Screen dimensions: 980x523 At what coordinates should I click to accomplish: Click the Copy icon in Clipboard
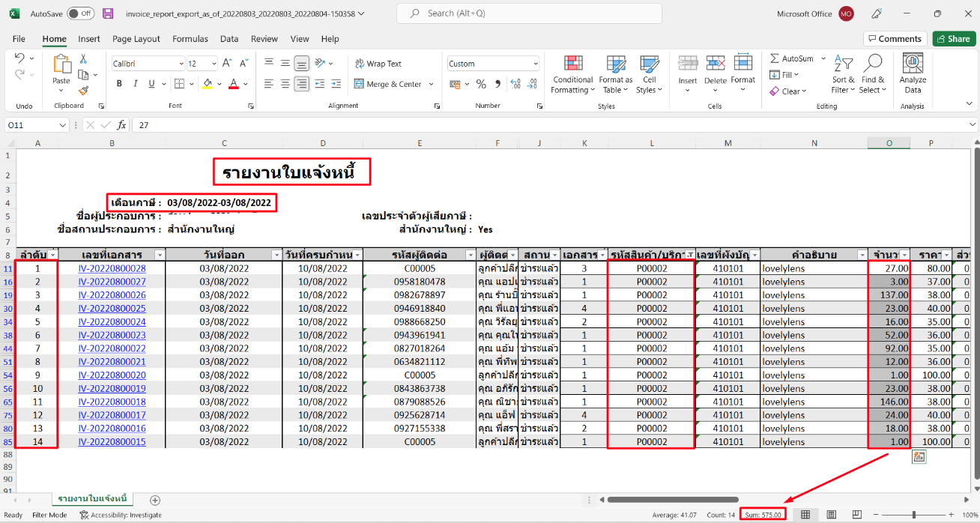pyautogui.click(x=83, y=74)
